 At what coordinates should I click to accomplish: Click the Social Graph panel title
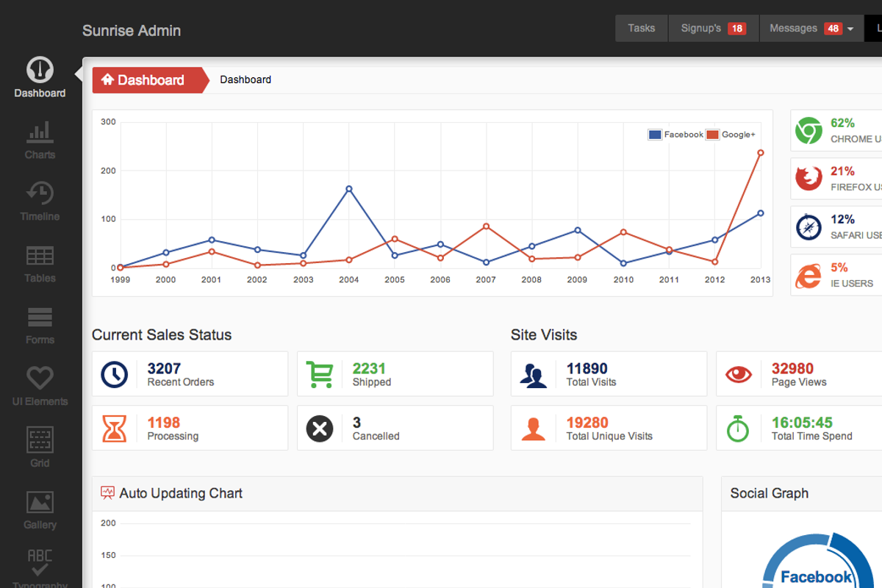click(770, 493)
